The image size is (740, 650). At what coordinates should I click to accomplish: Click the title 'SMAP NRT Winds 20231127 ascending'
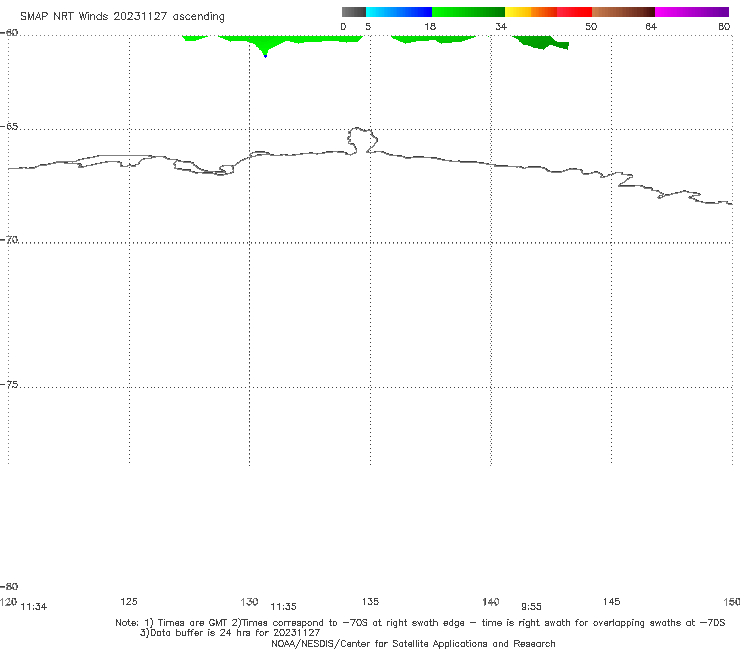[122, 17]
